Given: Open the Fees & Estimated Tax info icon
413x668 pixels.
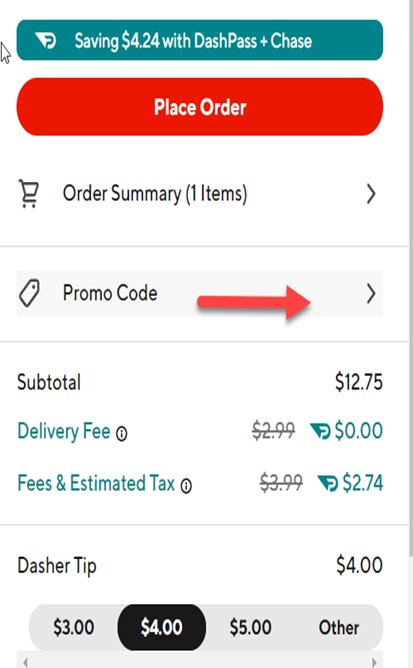Looking at the screenshot, I should pos(186,486).
